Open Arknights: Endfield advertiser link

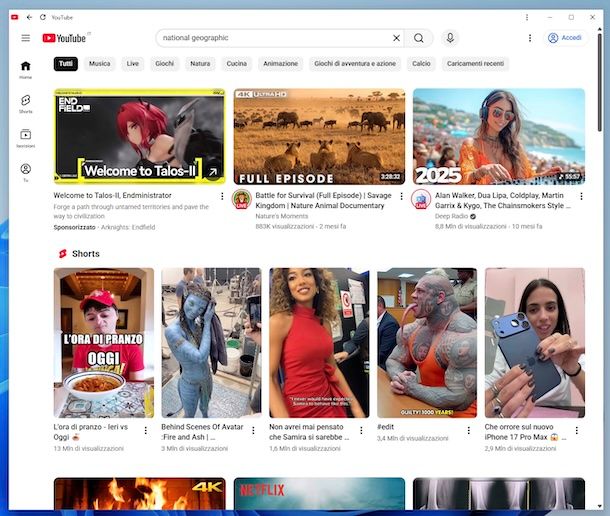[x=128, y=227]
